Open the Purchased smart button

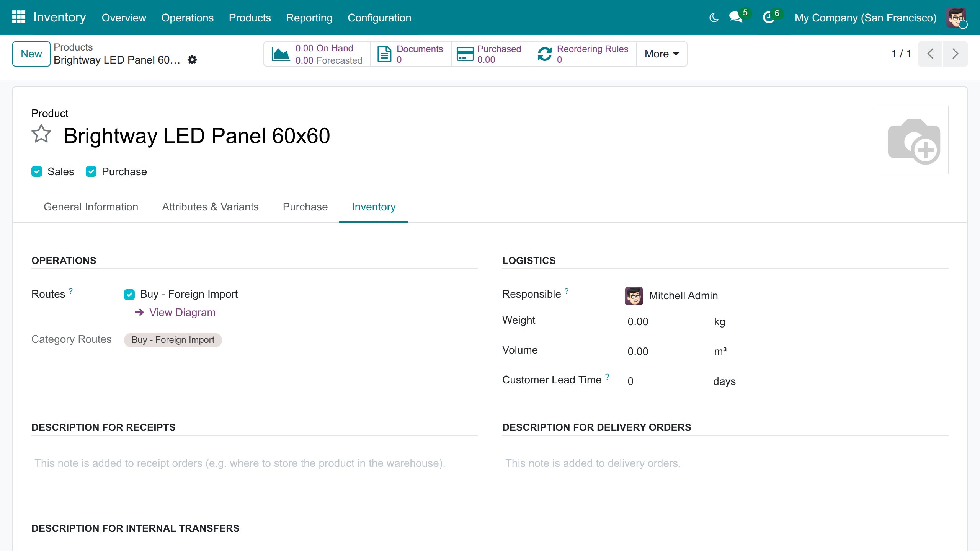[491, 54]
